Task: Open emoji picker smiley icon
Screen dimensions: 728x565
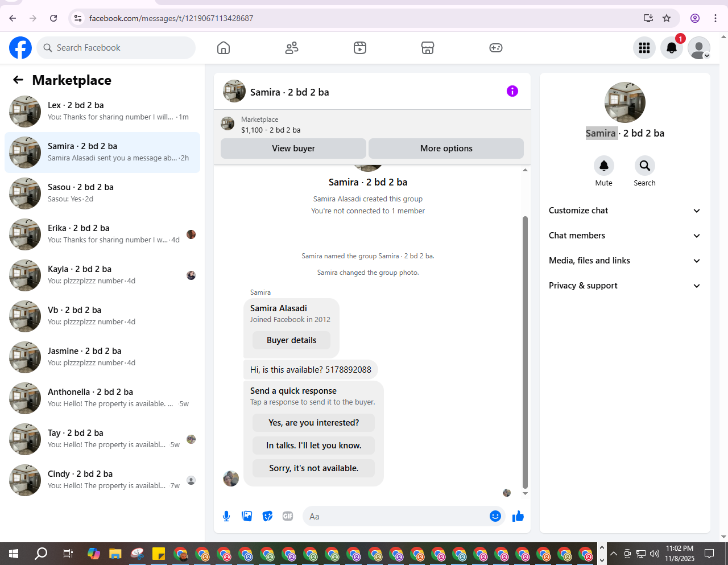Action: pyautogui.click(x=495, y=516)
